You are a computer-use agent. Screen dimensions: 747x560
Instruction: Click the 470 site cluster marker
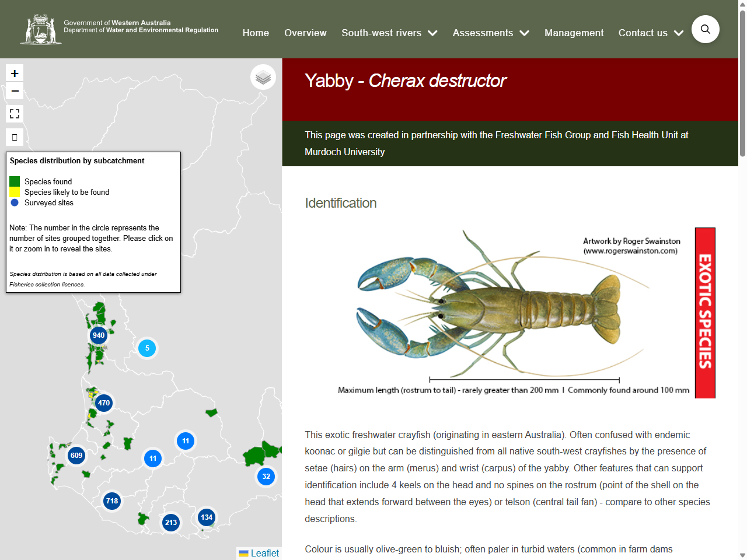[103, 402]
